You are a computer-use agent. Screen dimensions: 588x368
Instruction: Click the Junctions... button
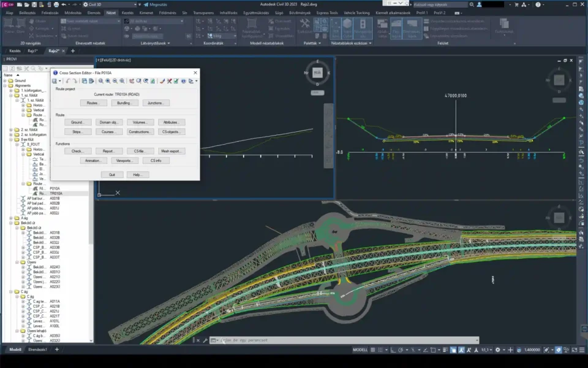156,103
